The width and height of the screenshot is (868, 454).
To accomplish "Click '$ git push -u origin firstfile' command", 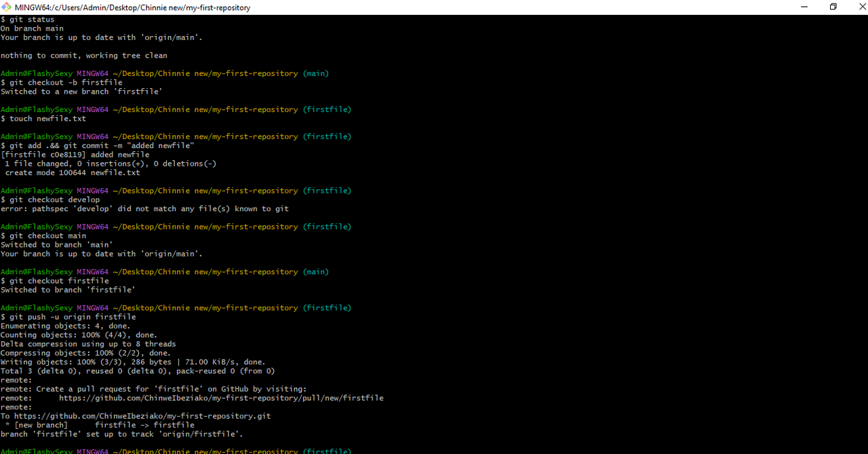I will tap(68, 317).
